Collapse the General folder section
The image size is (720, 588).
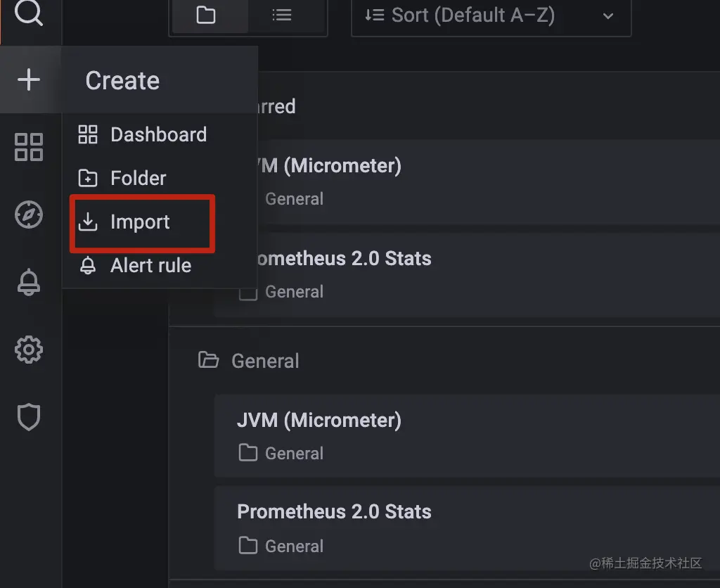click(444, 361)
